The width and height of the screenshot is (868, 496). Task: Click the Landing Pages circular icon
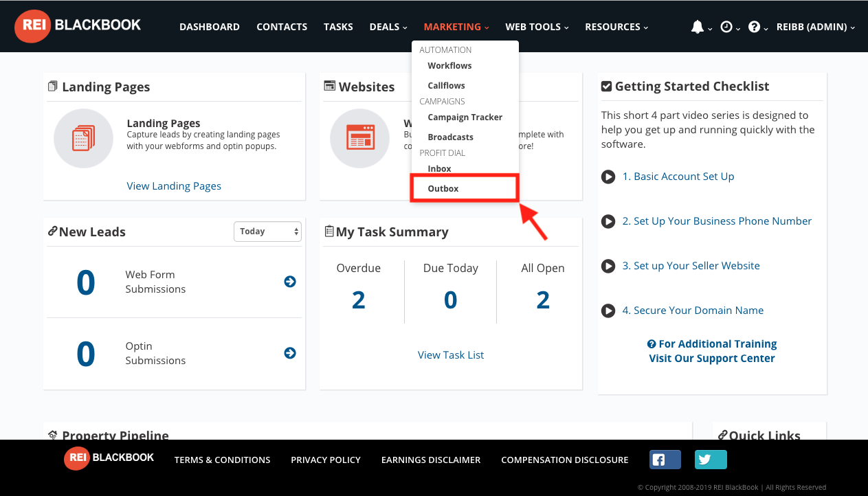[x=83, y=138]
